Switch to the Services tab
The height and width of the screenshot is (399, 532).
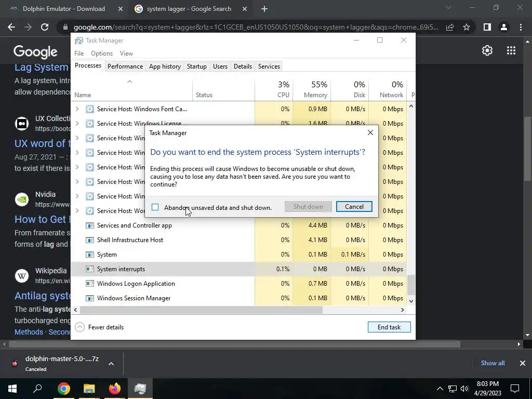(269, 66)
